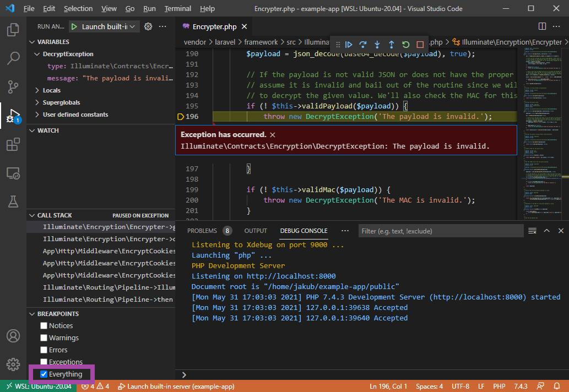Screen dimensions: 569x392
Task: Click the code minimap
Action: tap(543, 134)
